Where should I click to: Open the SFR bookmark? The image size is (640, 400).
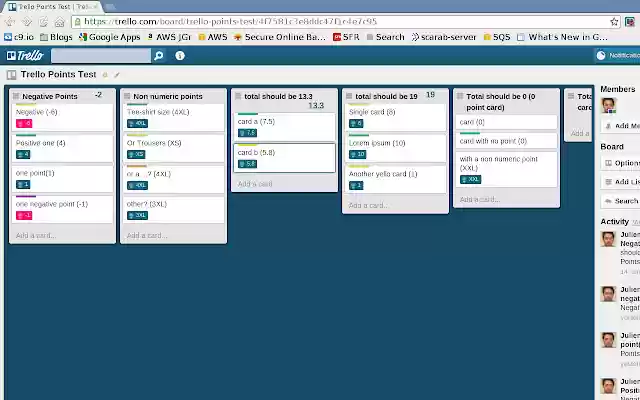pyautogui.click(x=346, y=37)
